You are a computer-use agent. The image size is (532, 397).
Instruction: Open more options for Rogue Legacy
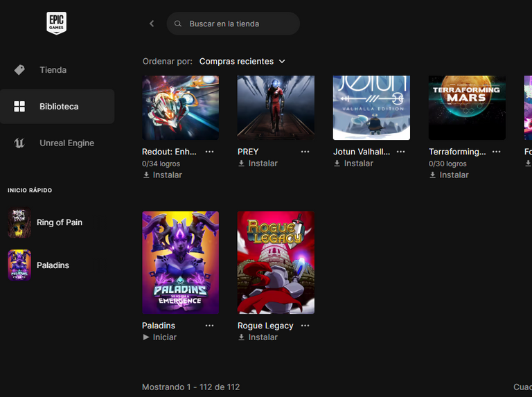[305, 326]
